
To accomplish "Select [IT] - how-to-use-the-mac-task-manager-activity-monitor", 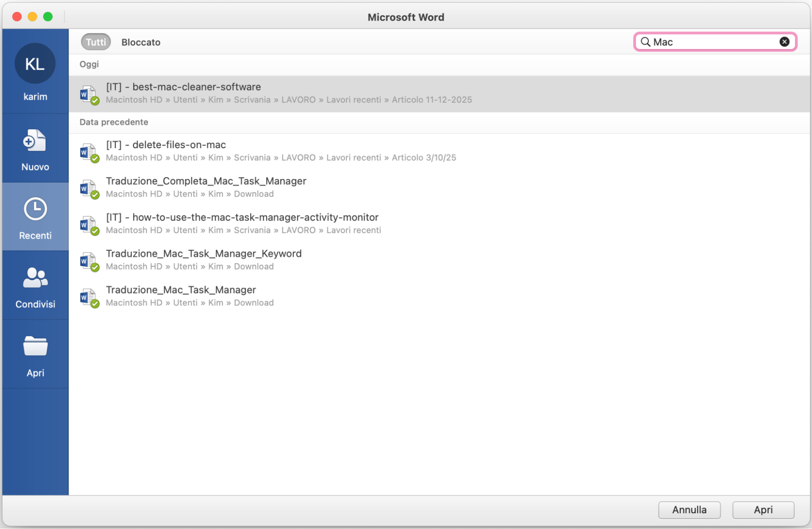I will (439, 224).
